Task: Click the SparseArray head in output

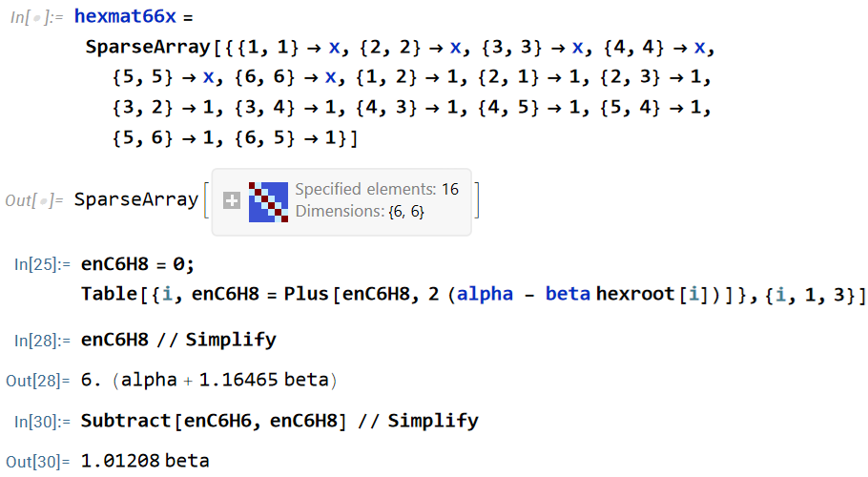Action: (x=136, y=199)
